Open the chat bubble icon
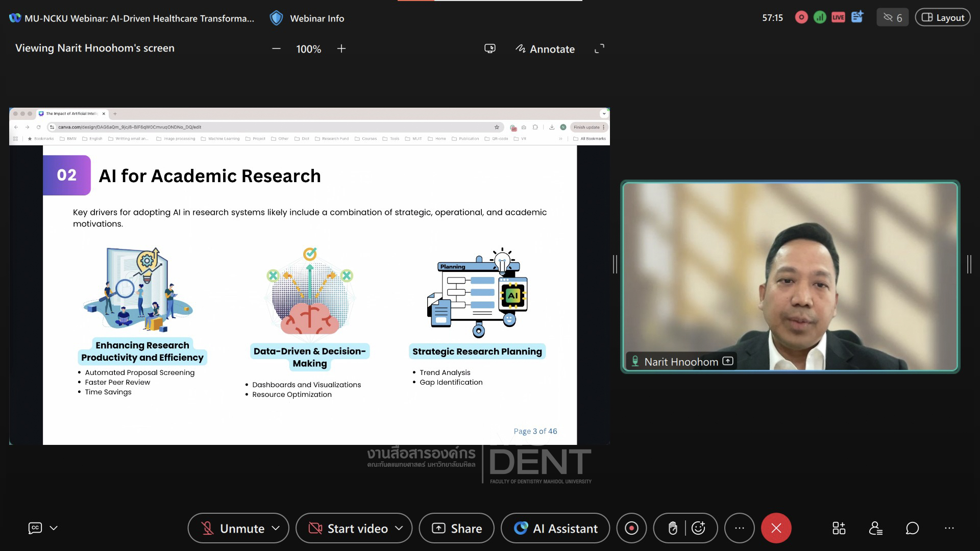The height and width of the screenshot is (551, 980). [912, 528]
